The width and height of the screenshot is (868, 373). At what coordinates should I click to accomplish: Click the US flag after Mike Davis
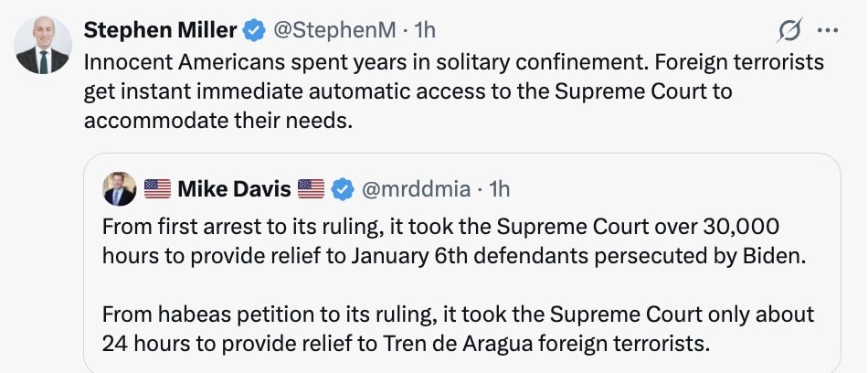[311, 189]
